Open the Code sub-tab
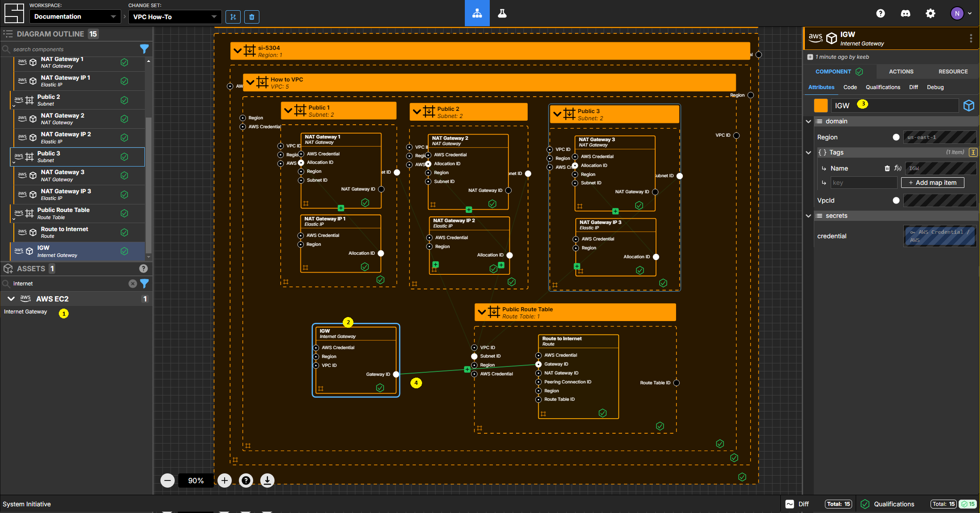Viewport: 980px width, 513px height. click(850, 87)
